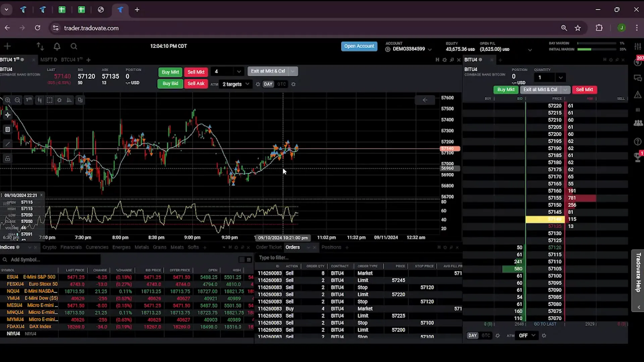Open order settings gear next to GTC
Viewport: 644px width, 362px height.
pos(293,84)
